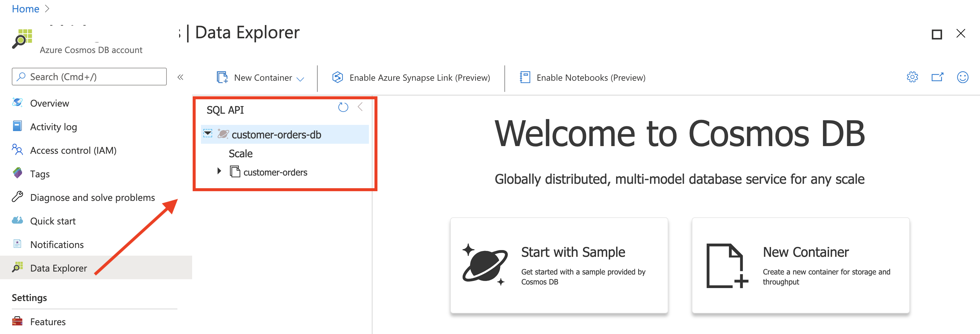
Task: Click customer-orders container document icon
Action: [x=235, y=171]
